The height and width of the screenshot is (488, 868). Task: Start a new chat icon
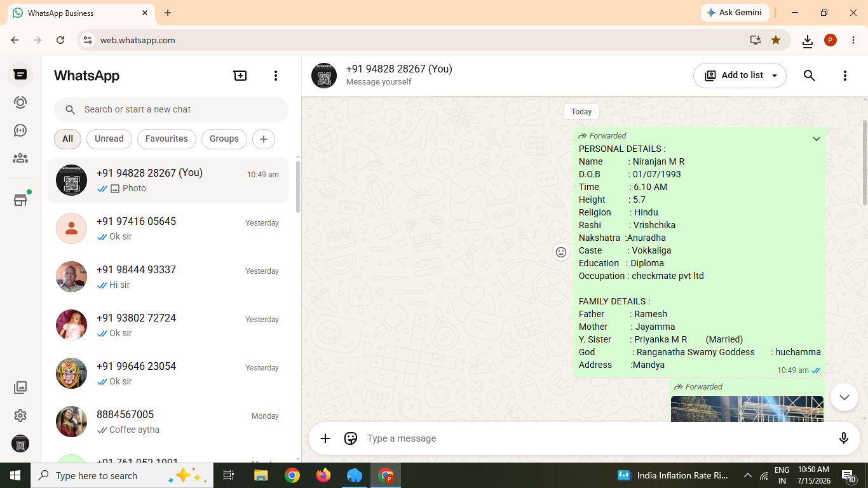click(240, 76)
